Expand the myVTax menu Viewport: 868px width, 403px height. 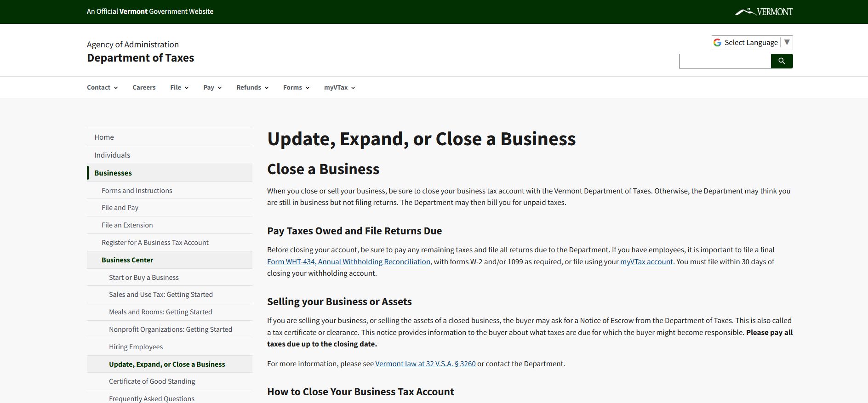(x=339, y=87)
